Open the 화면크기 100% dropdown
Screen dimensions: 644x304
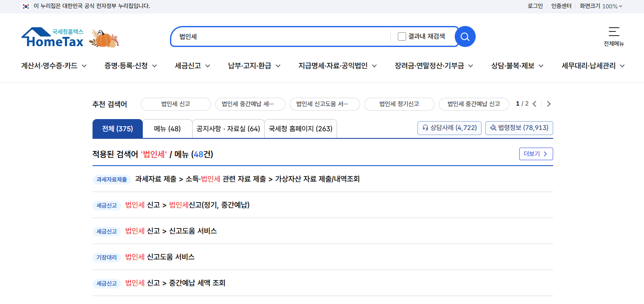click(x=601, y=6)
